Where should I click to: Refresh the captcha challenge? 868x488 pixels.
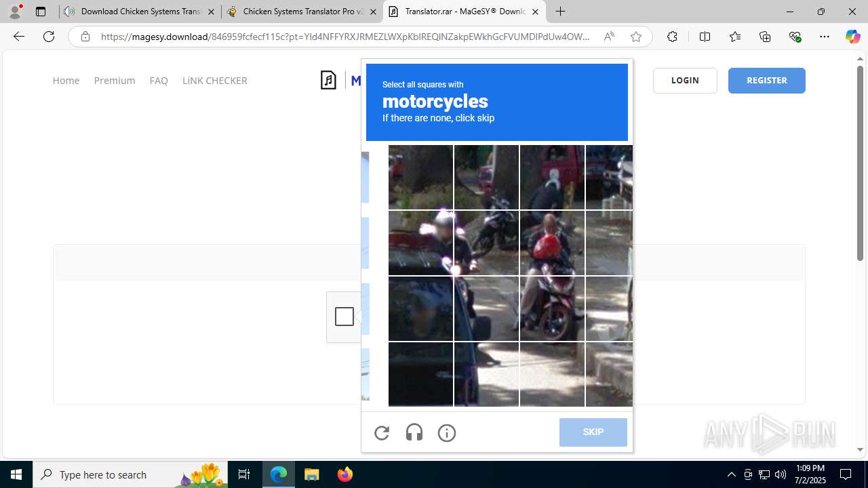pyautogui.click(x=382, y=432)
